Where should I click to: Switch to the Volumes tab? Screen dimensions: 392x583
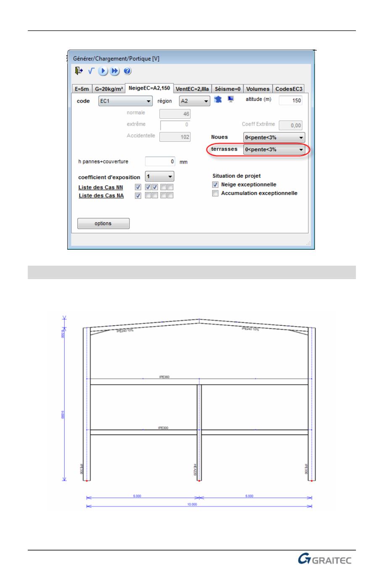click(x=258, y=89)
